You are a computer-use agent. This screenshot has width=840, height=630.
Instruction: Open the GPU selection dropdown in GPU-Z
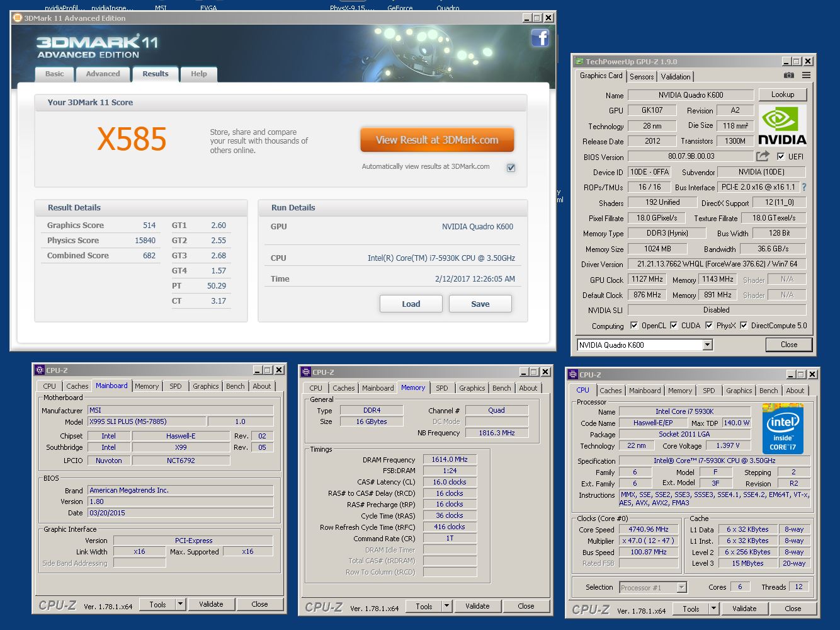(707, 345)
